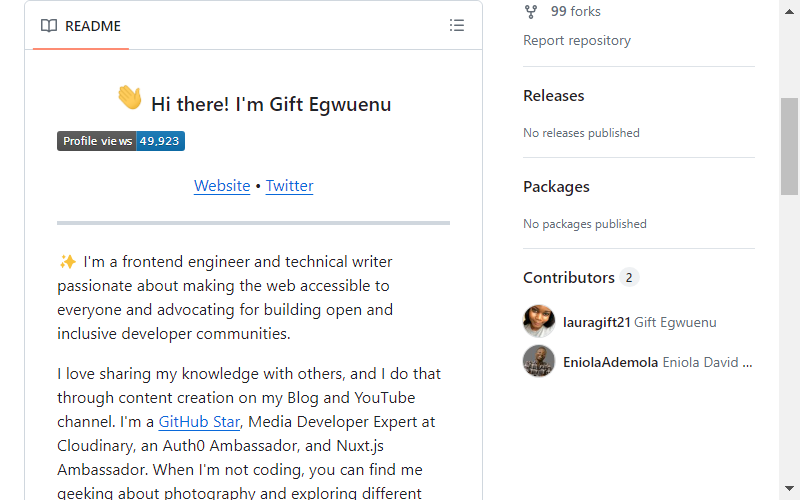The width and height of the screenshot is (800, 500).
Task: Click the scrollbar down arrow
Action: [x=789, y=489]
